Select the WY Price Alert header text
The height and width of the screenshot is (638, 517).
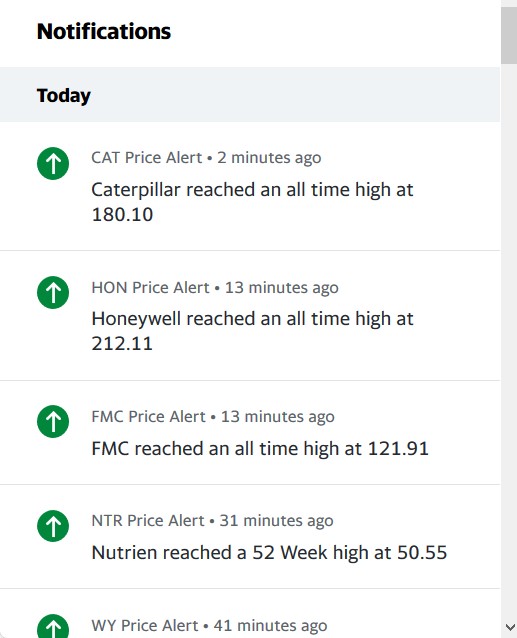pos(145,625)
